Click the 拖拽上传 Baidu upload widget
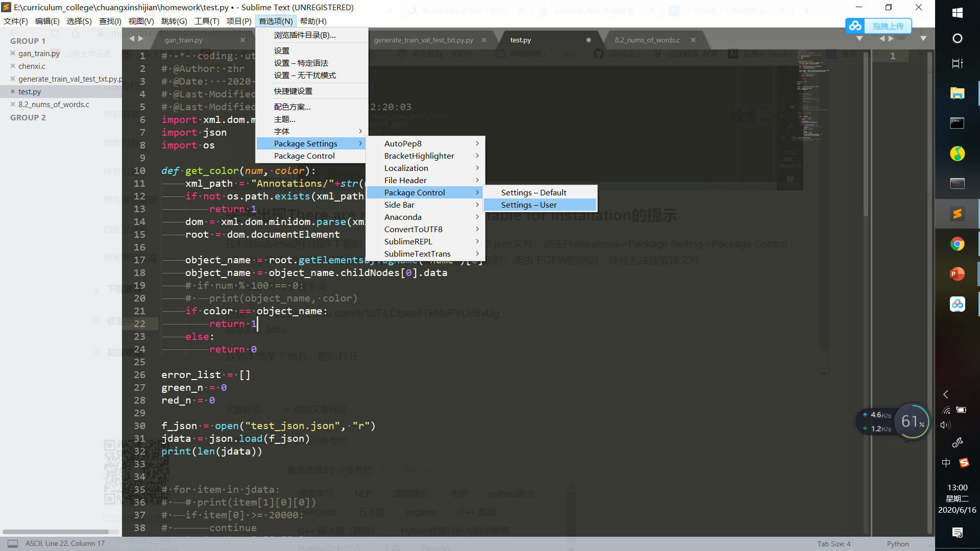The height and width of the screenshot is (551, 980). point(878,26)
